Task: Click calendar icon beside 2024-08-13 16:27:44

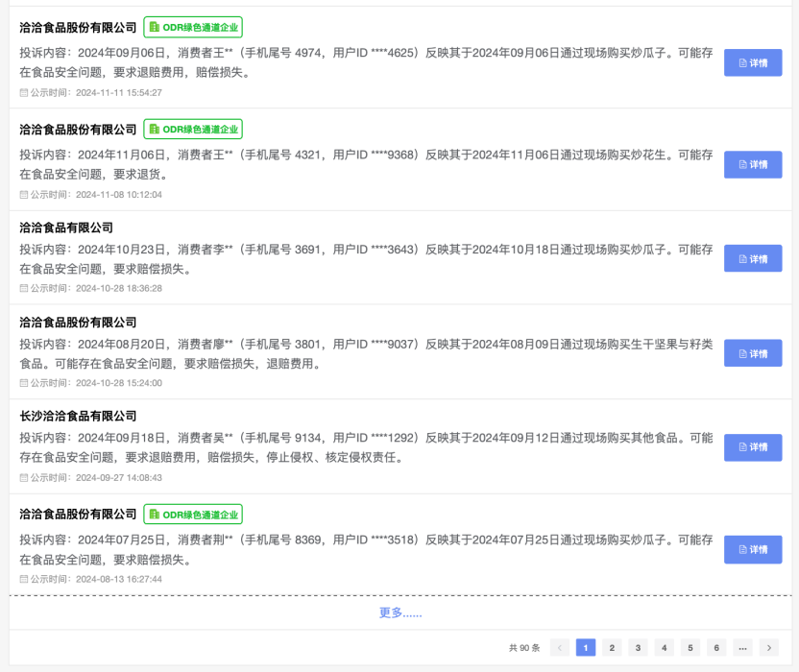Action: [x=23, y=579]
